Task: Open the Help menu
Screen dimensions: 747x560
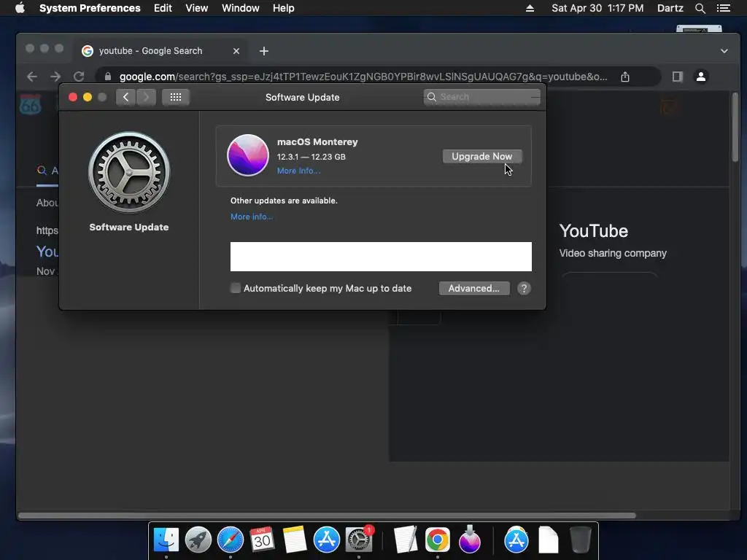Action: pos(284,8)
